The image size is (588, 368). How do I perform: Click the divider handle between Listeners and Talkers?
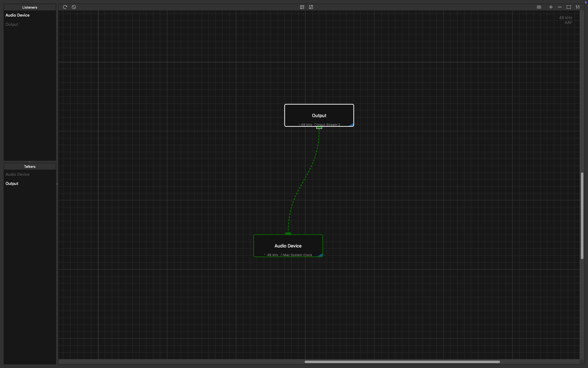coord(30,162)
